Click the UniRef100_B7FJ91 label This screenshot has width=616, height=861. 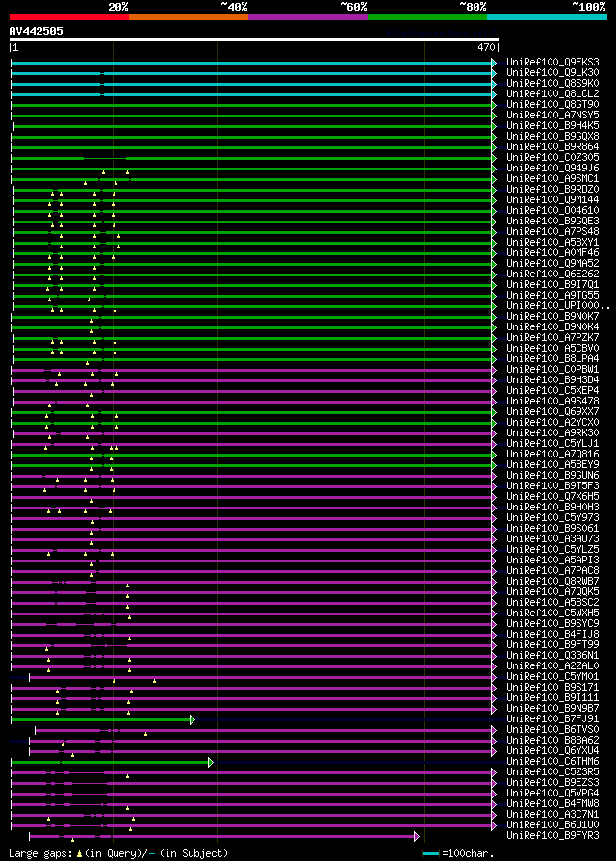click(552, 718)
